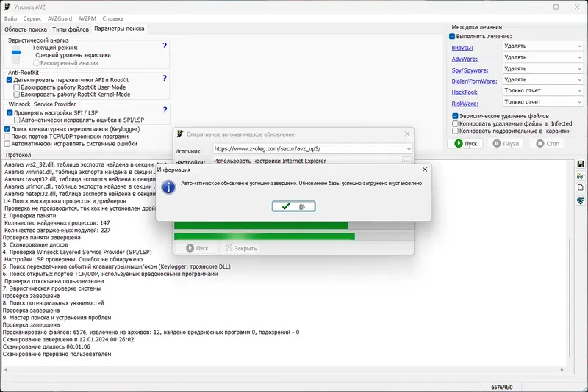This screenshot has width=588, height=392.
Task: Open the Файл menu
Action: [10, 18]
